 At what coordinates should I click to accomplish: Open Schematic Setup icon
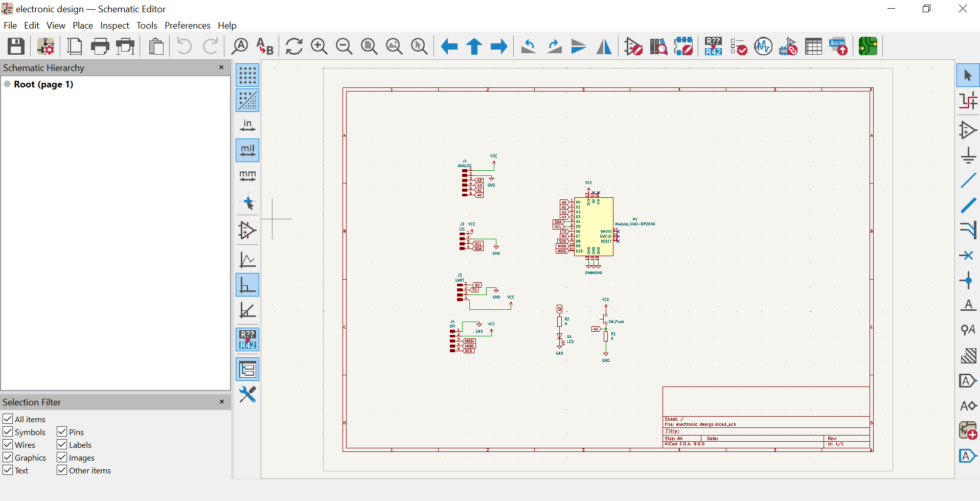click(46, 47)
